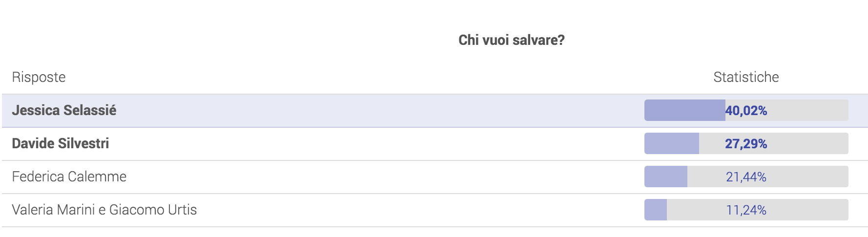This screenshot has width=868, height=237.
Task: Click the 40,02% percentage label
Action: pos(746,111)
